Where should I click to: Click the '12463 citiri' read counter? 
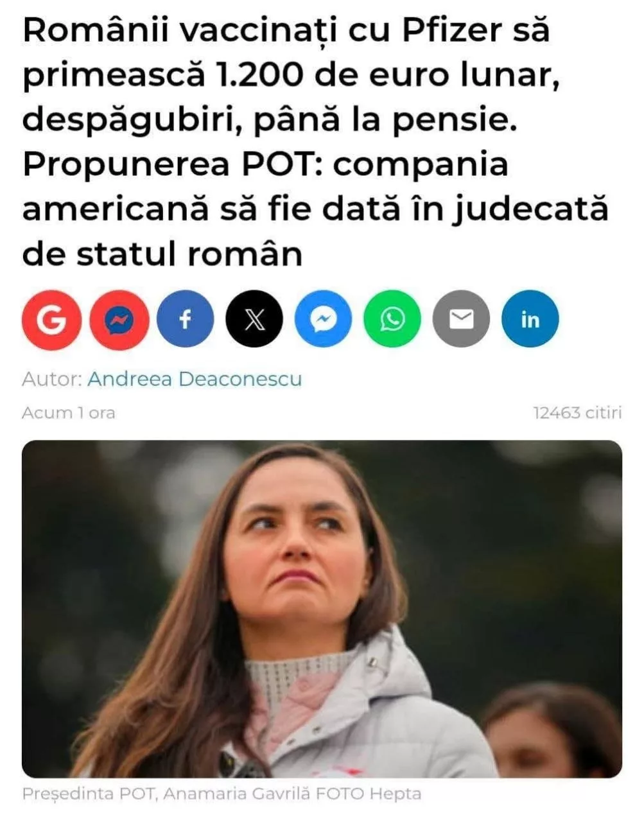point(578,412)
